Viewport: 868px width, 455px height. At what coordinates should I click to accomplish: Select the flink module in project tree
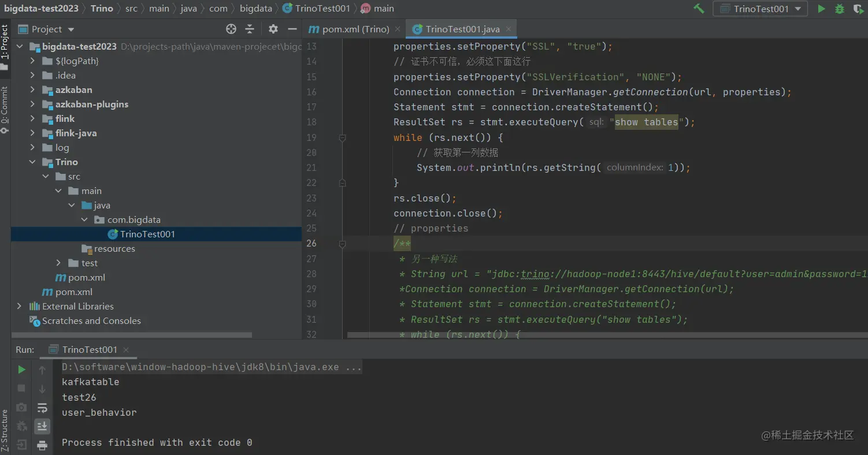click(x=65, y=118)
